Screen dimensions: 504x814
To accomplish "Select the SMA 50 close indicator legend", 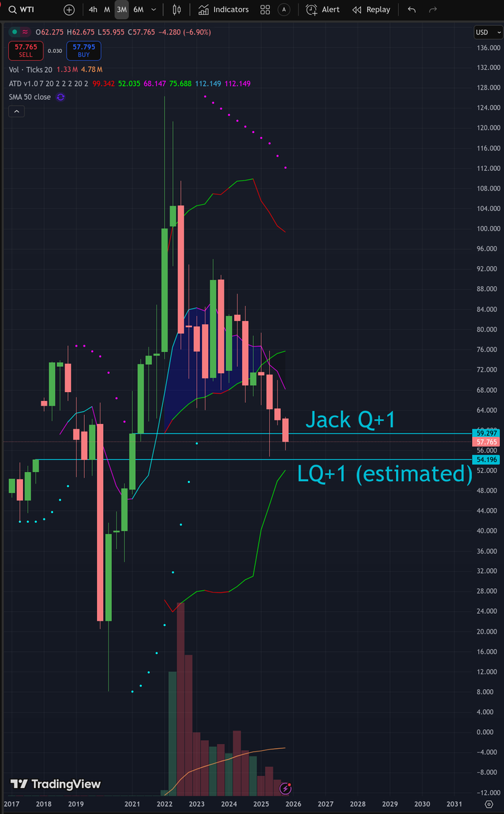I will point(29,97).
